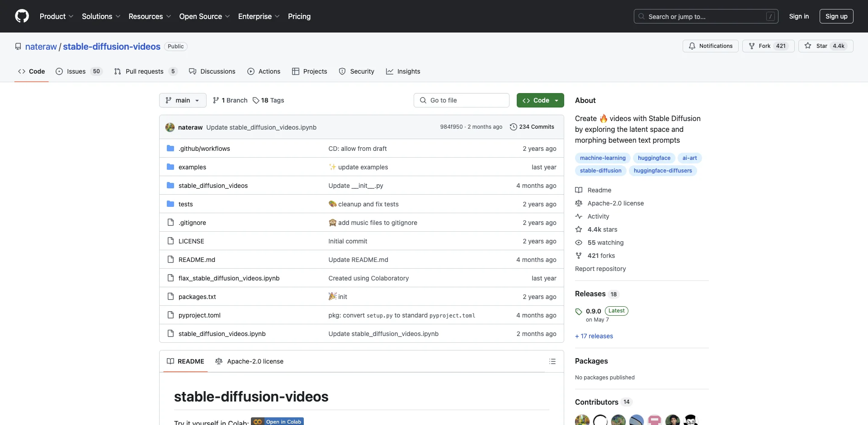Fork the repository button
Screen dimensions: 868x425
tap(768, 46)
